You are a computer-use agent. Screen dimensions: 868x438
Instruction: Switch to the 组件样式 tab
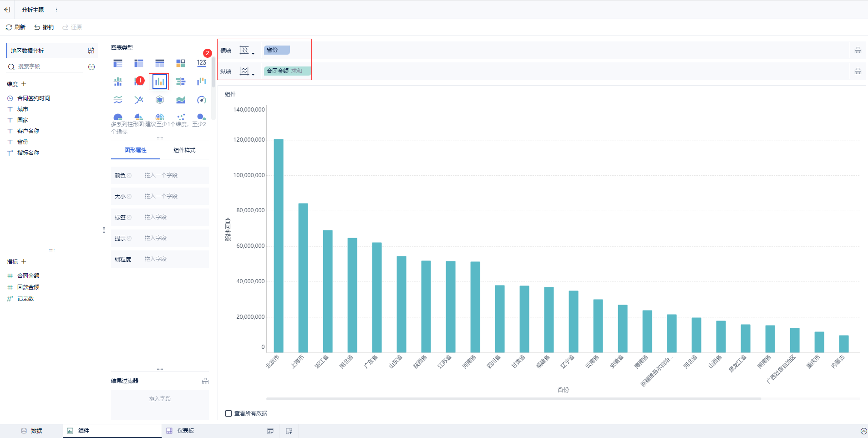184,150
